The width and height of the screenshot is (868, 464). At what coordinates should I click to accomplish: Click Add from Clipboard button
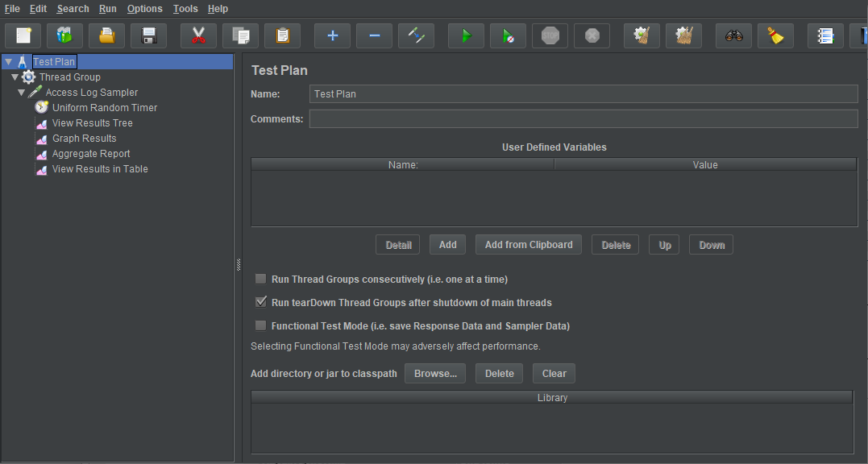pyautogui.click(x=529, y=244)
